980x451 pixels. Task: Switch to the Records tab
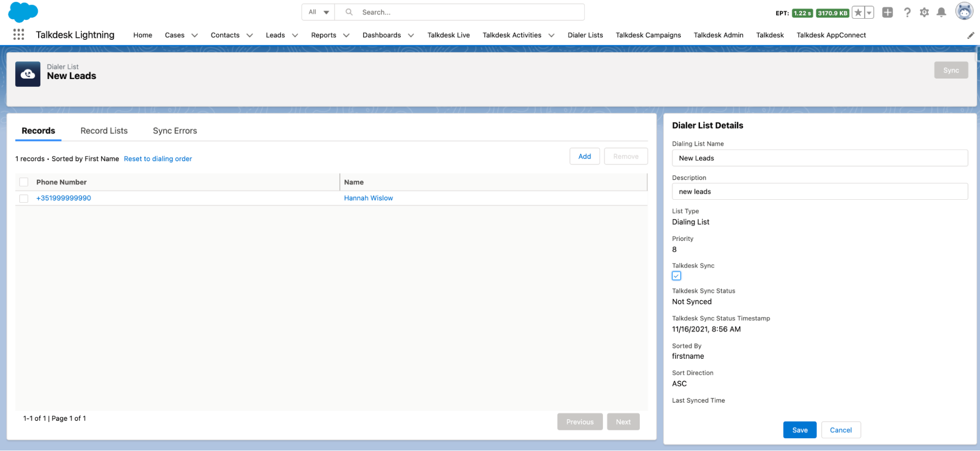coord(38,131)
